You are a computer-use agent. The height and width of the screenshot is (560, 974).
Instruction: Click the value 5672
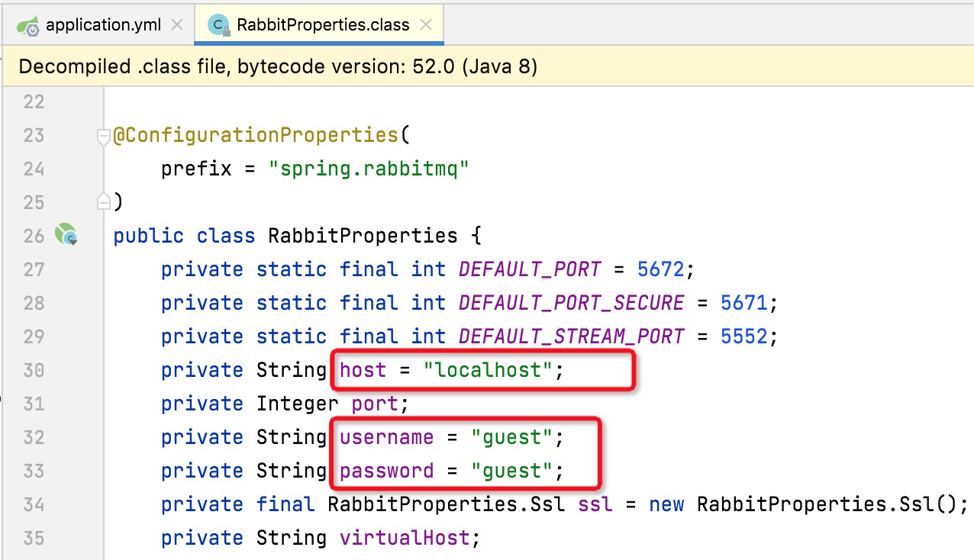click(x=661, y=269)
